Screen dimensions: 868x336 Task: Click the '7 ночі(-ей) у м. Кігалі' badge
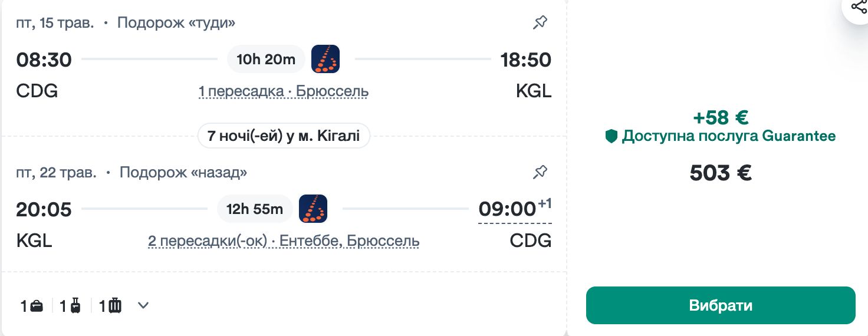tap(284, 136)
